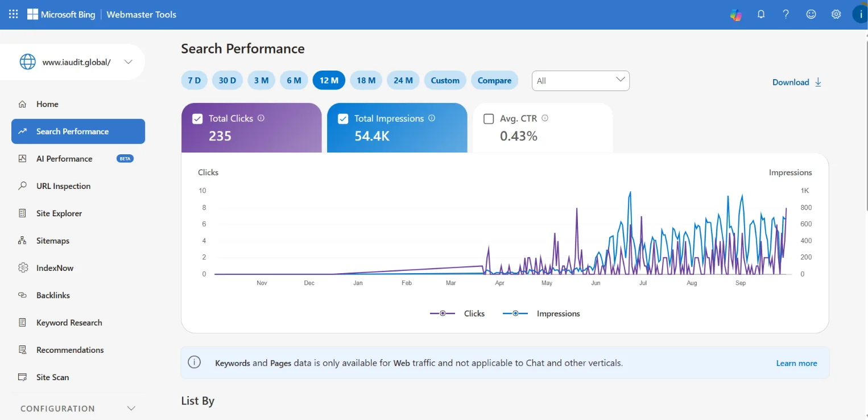Open Sitemaps in sidebar
Screen dimensions: 868x420
click(78, 241)
